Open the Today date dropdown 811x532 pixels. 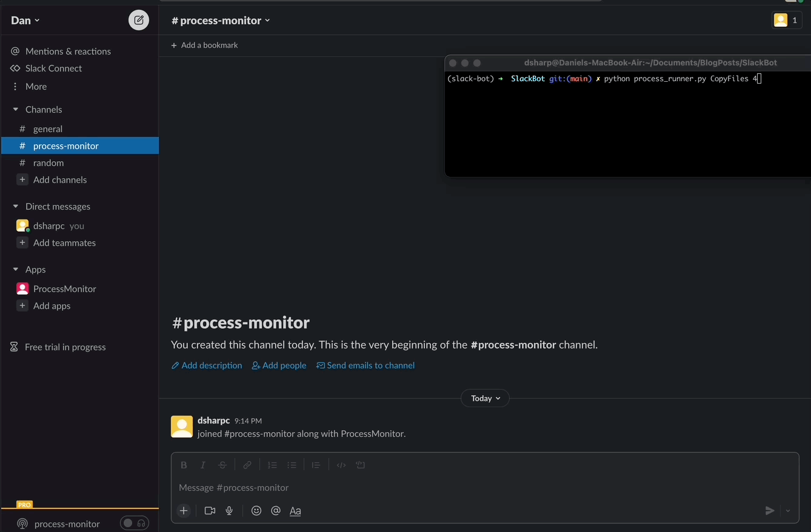point(486,398)
